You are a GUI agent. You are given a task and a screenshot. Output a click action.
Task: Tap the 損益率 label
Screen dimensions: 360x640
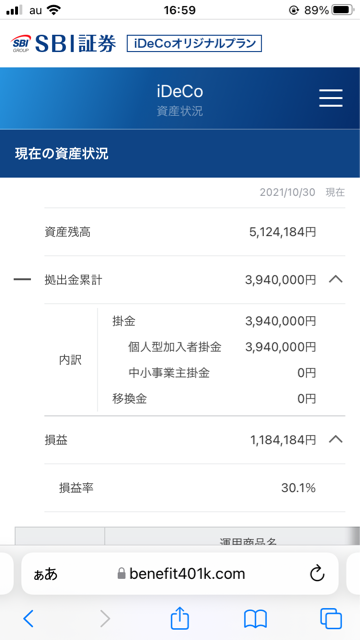pos(76,488)
